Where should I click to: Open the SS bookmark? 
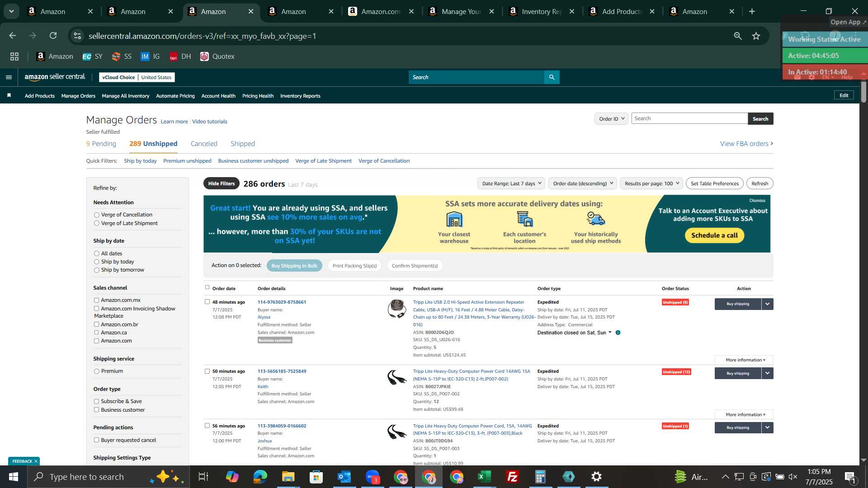[122, 56]
